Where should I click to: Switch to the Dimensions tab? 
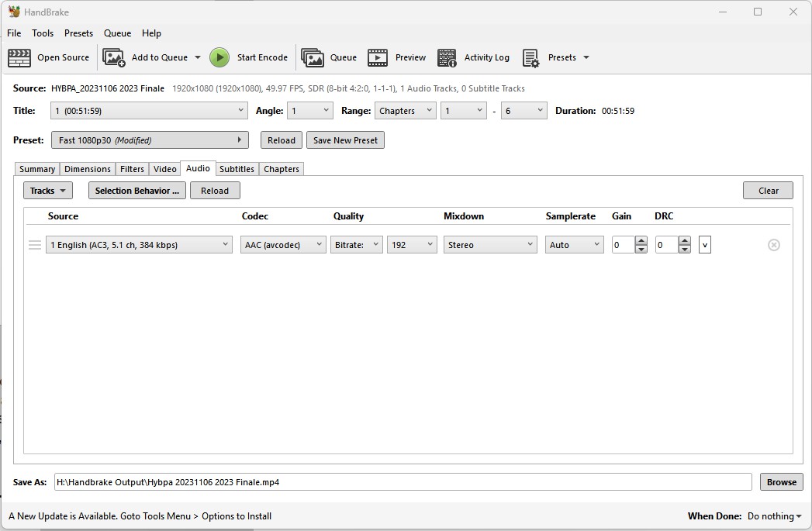coord(87,169)
